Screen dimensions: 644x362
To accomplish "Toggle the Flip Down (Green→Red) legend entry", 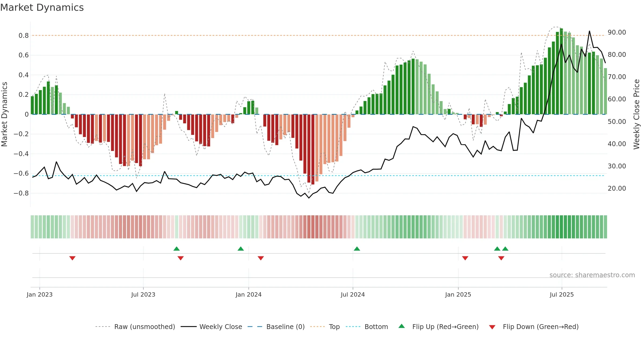I will coord(534,327).
